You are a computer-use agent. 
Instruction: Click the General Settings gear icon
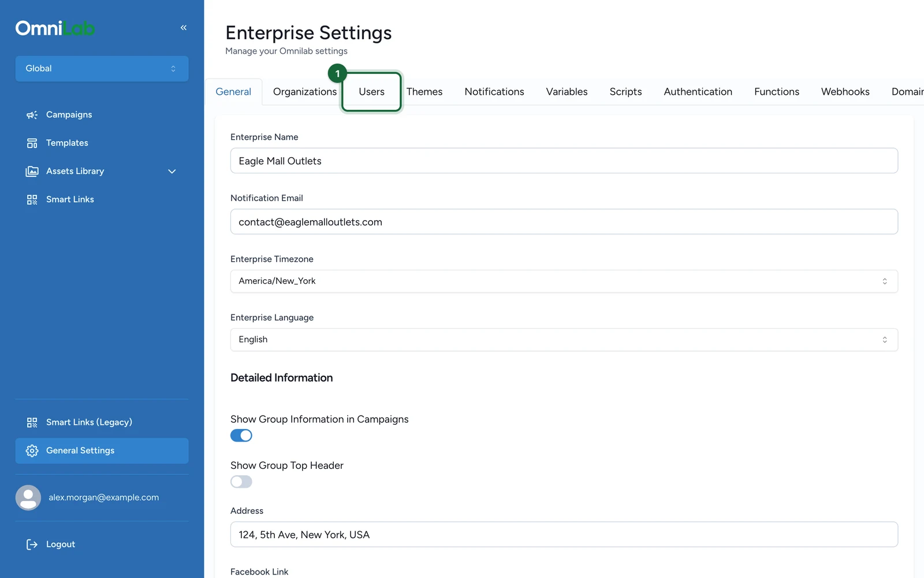(32, 451)
